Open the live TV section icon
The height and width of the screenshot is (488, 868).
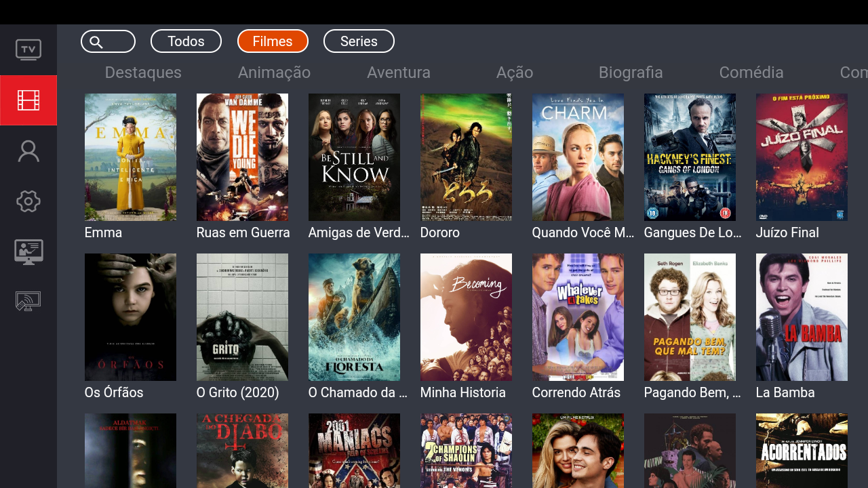28,50
